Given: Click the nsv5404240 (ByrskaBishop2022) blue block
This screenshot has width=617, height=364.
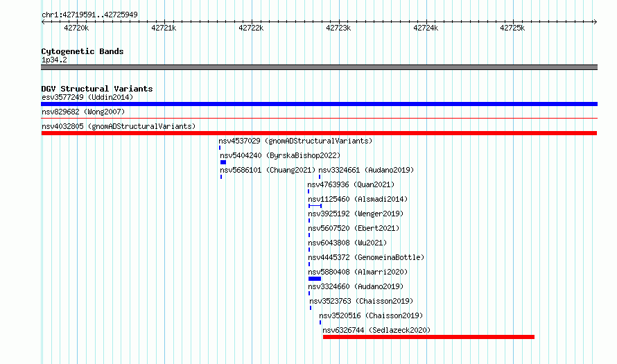Looking at the screenshot, I should coord(223,162).
